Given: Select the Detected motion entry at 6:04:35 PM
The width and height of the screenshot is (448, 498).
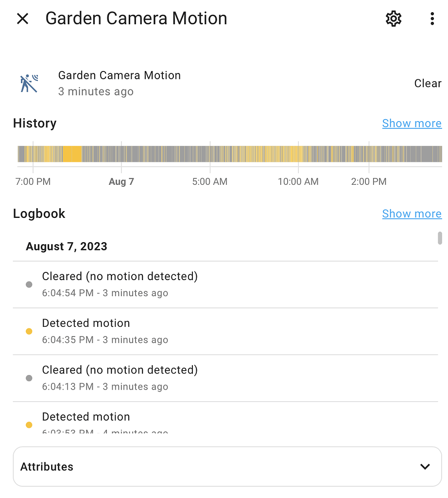Looking at the screenshot, I should click(86, 323).
